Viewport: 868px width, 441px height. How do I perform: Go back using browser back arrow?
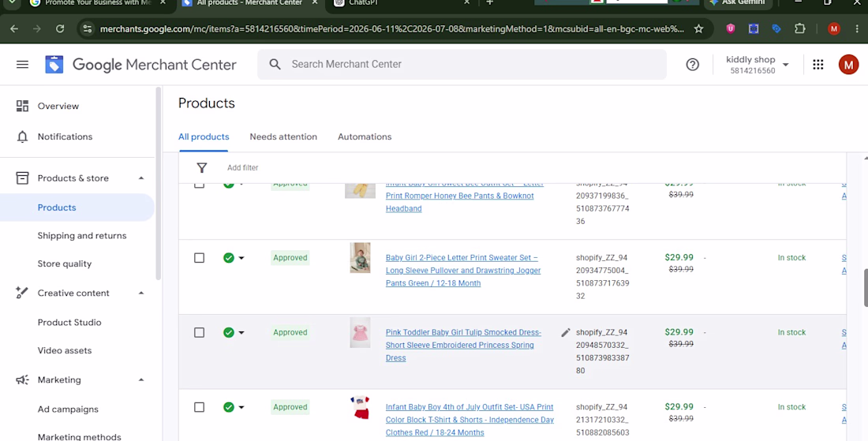14,28
